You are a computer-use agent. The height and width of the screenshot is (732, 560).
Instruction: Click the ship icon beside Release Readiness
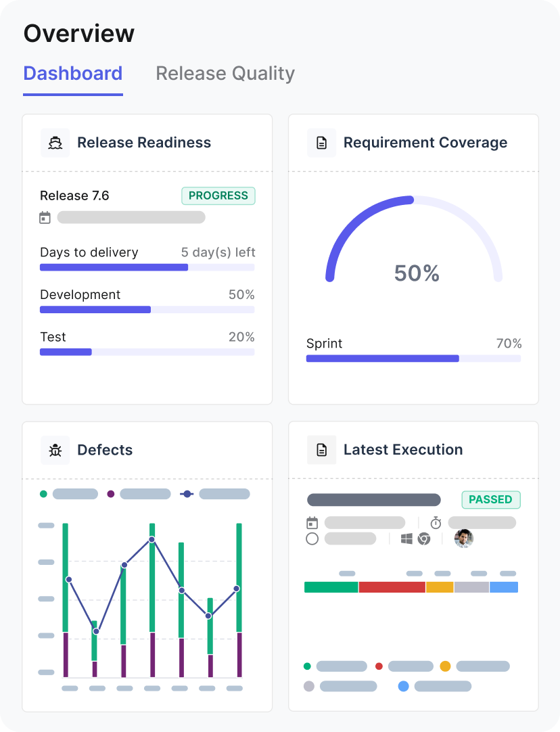click(x=55, y=143)
